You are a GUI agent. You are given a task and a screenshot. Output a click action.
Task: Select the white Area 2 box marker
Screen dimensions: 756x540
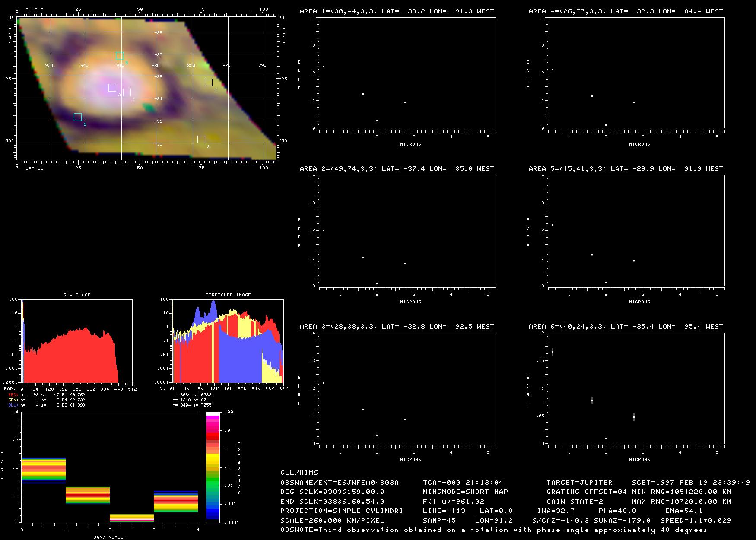(201, 140)
